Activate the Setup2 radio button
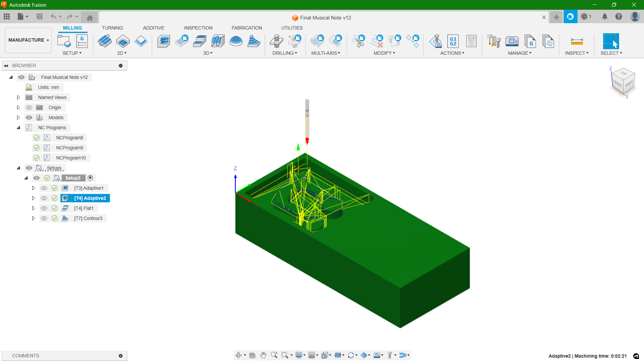644x362 pixels. [90, 178]
